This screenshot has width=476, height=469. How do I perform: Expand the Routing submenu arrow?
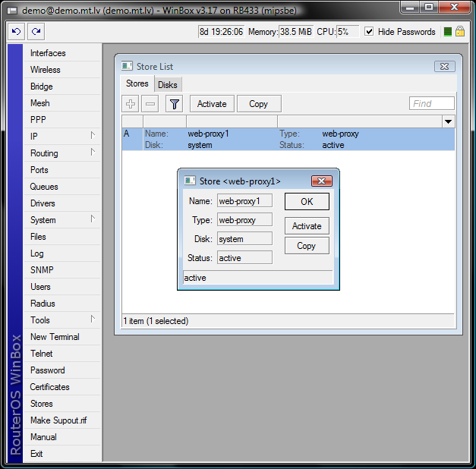(93, 152)
